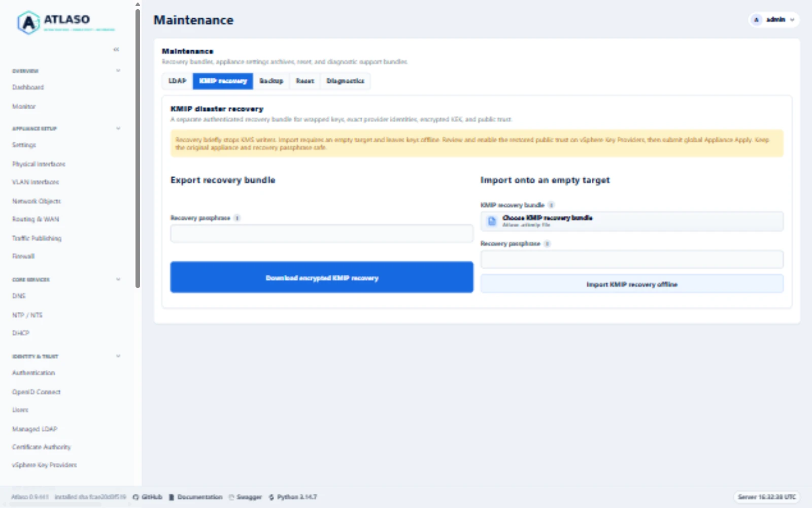Open Firewall page in sidebar
Viewport: 812px width, 508px height.
tap(23, 256)
